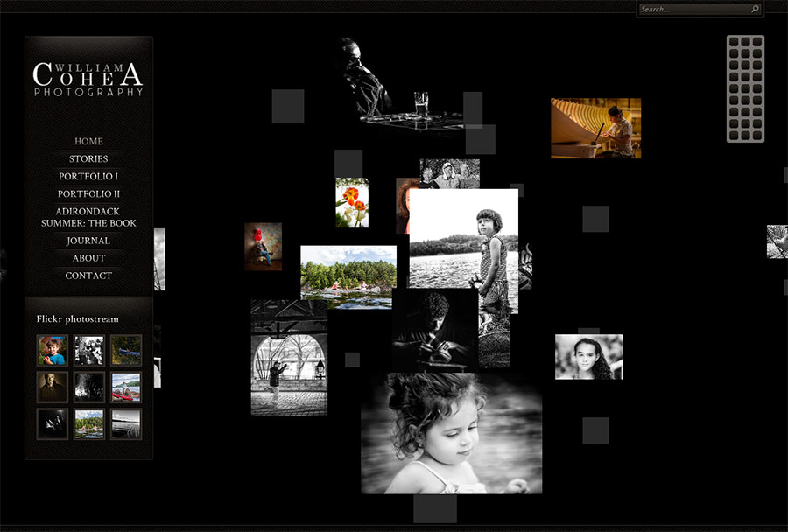
Task: Open photo of boat builder in workshop
Action: (x=595, y=128)
